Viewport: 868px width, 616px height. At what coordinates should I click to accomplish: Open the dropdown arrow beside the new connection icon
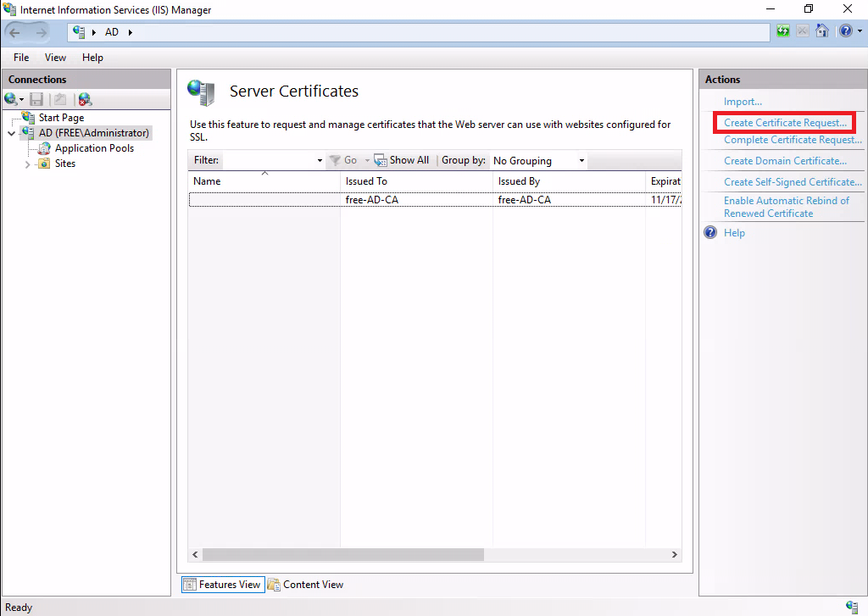(21, 100)
